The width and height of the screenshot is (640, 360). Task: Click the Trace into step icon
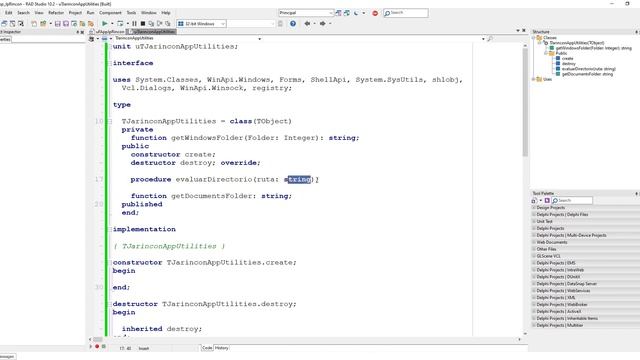click(x=151, y=24)
